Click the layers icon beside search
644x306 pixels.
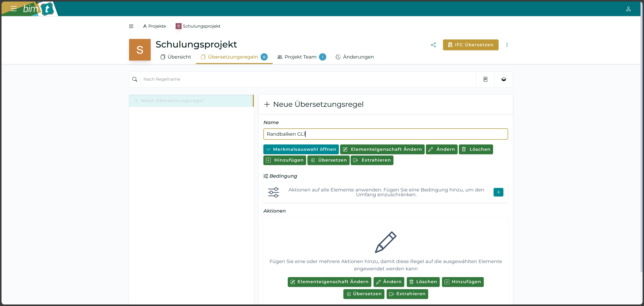pos(504,79)
